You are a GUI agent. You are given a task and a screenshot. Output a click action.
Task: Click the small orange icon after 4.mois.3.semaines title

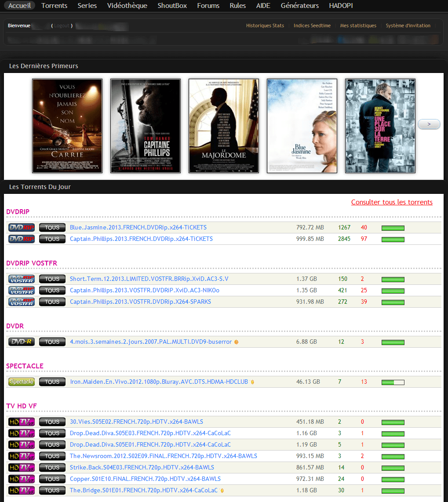(237, 342)
